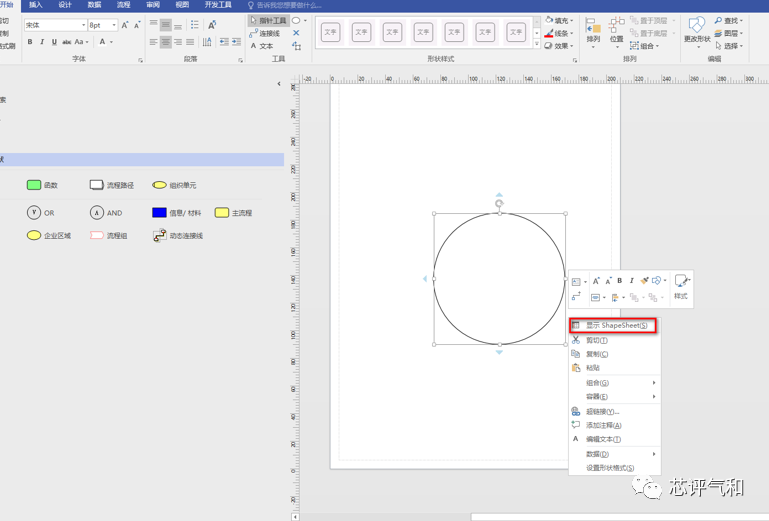The height and width of the screenshot is (521, 769).
Task: Click the format painter in mini toolbar
Action: click(644, 281)
